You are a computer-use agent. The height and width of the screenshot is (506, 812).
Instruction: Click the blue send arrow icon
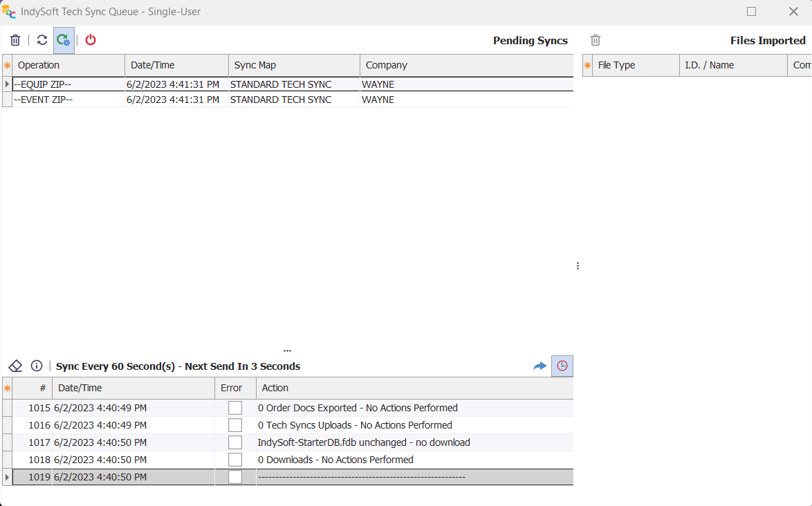click(540, 366)
